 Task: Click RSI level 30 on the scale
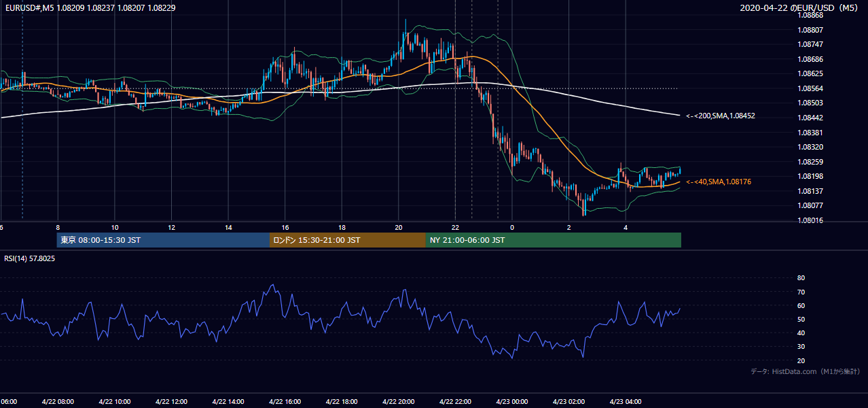coord(801,347)
